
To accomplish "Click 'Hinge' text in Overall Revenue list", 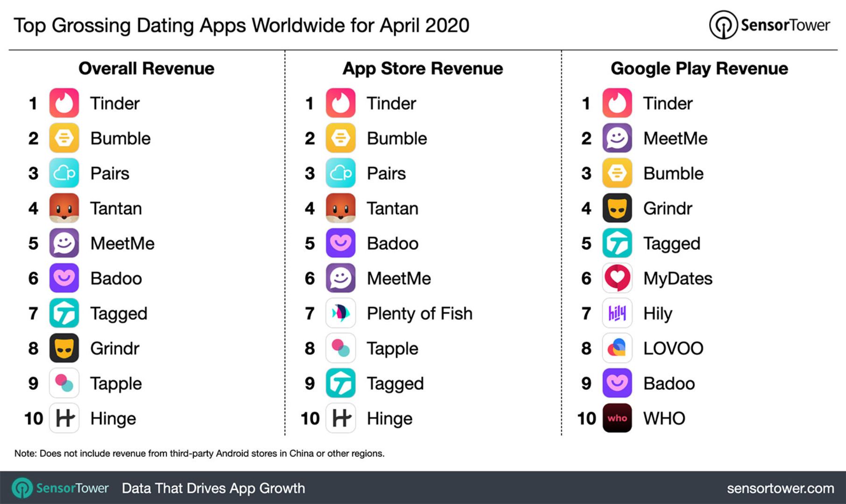I will 113,419.
